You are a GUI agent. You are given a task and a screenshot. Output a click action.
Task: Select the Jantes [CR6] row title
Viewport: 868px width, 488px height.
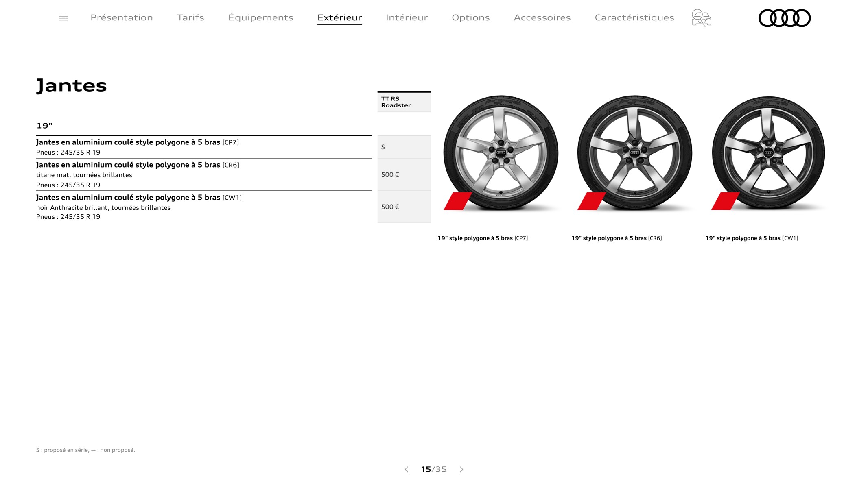138,165
